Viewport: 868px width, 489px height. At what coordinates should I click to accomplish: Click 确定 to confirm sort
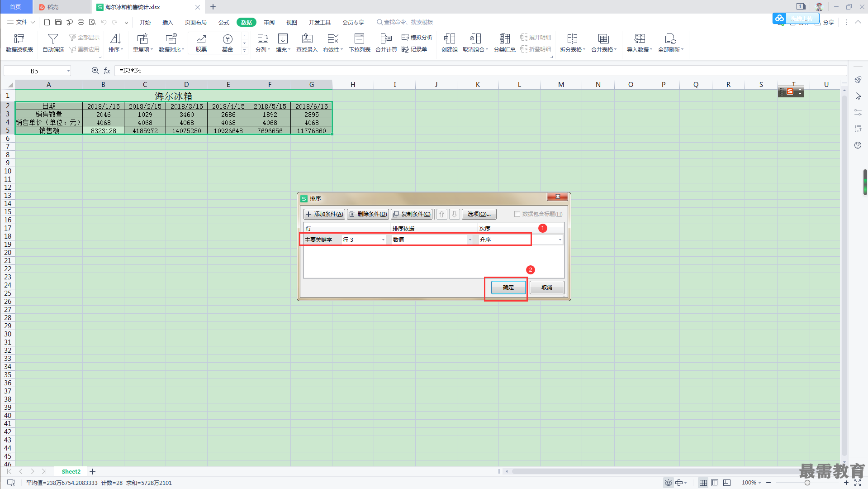click(x=508, y=288)
